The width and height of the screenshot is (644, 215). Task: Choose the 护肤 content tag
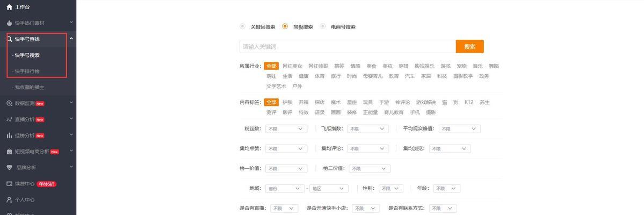point(287,102)
